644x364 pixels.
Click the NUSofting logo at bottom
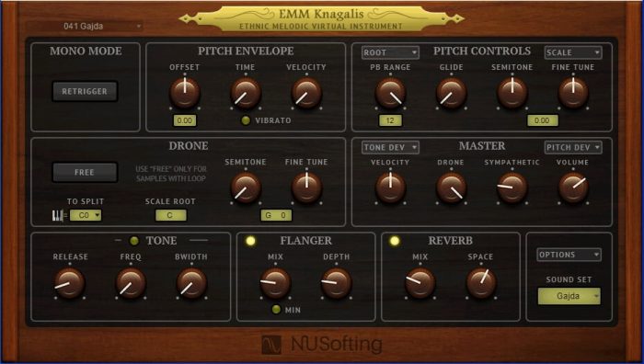click(x=322, y=345)
